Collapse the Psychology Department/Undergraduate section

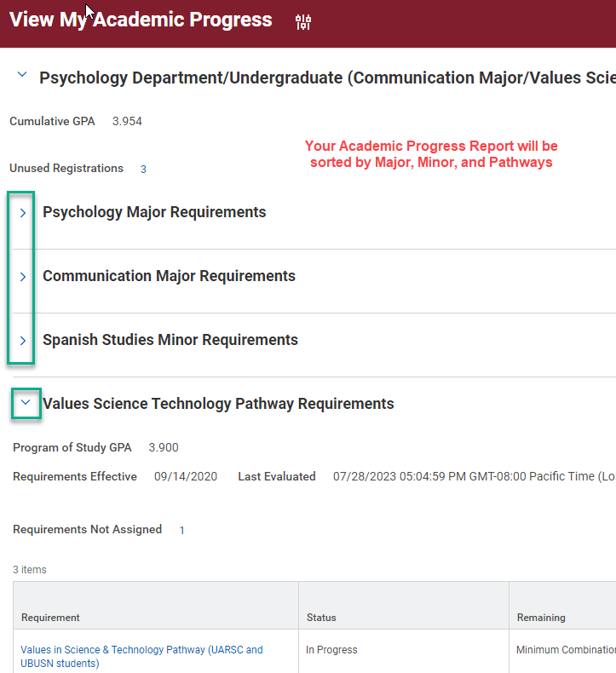click(x=22, y=76)
